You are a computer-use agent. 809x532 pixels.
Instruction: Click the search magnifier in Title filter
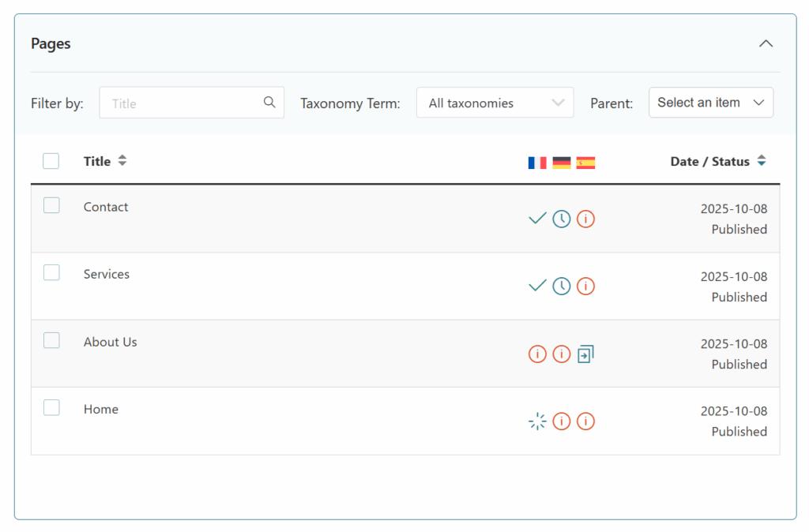click(x=269, y=103)
